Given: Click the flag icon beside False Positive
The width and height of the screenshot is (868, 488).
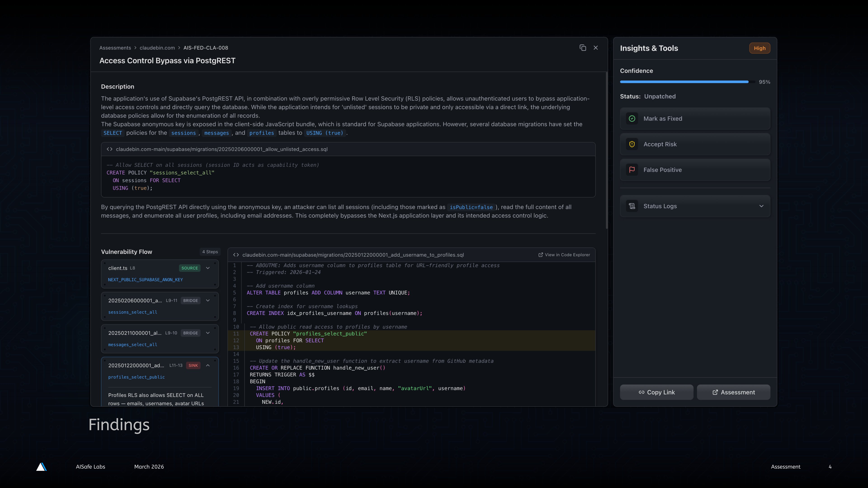Looking at the screenshot, I should (632, 170).
